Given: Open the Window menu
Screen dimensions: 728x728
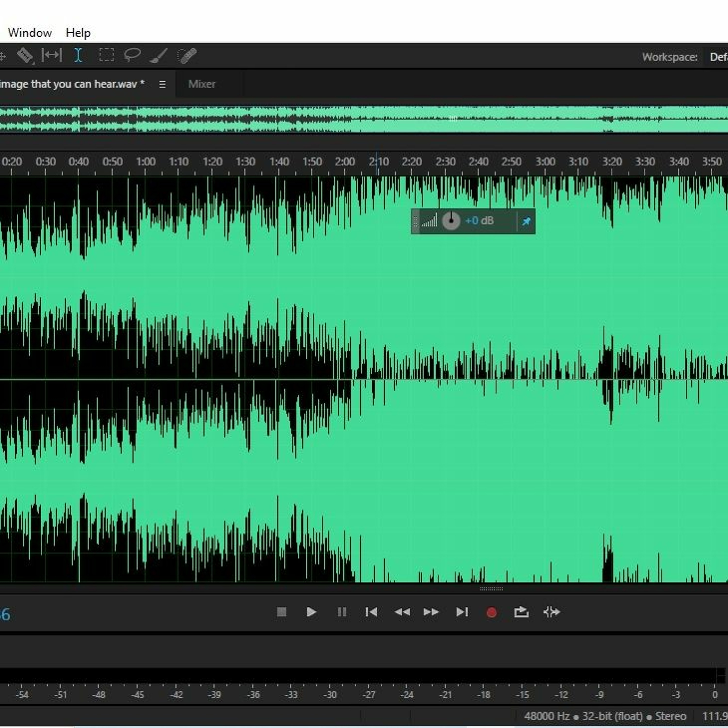Looking at the screenshot, I should tap(30, 33).
